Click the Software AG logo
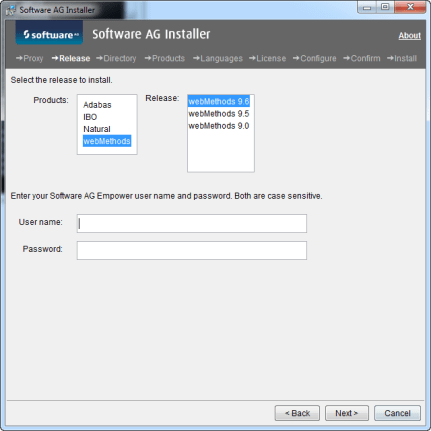The image size is (431, 431). [x=49, y=34]
